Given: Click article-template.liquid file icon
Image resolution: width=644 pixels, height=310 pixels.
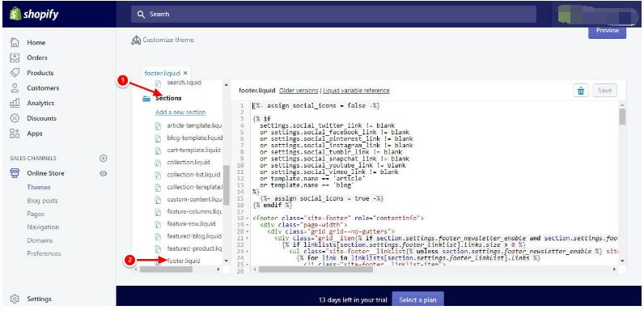Looking at the screenshot, I should pyautogui.click(x=159, y=125).
